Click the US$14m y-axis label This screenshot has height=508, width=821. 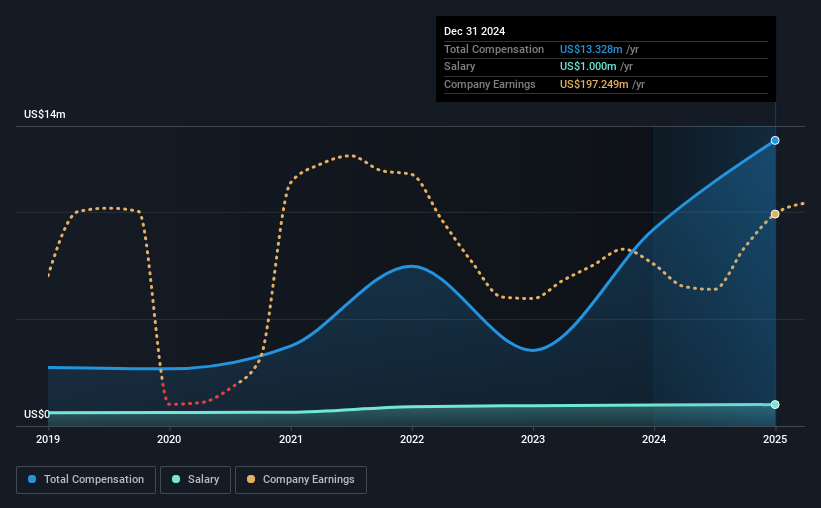point(45,114)
